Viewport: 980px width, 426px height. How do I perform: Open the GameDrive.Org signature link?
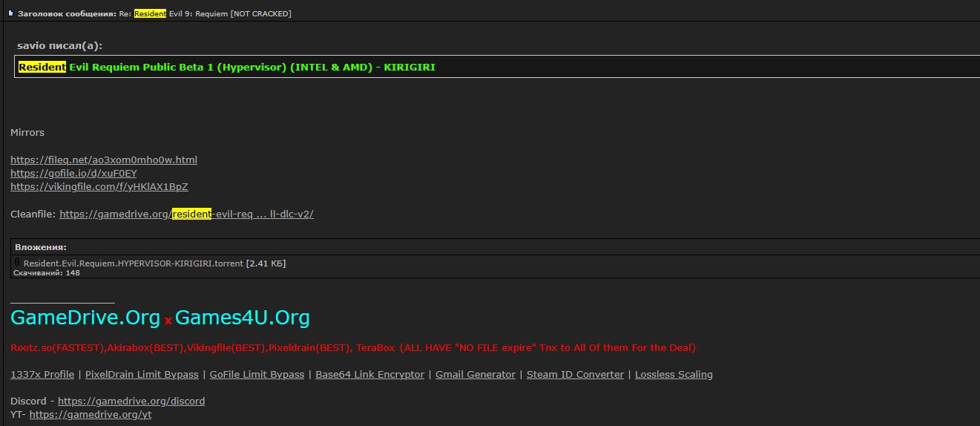pyautogui.click(x=85, y=318)
